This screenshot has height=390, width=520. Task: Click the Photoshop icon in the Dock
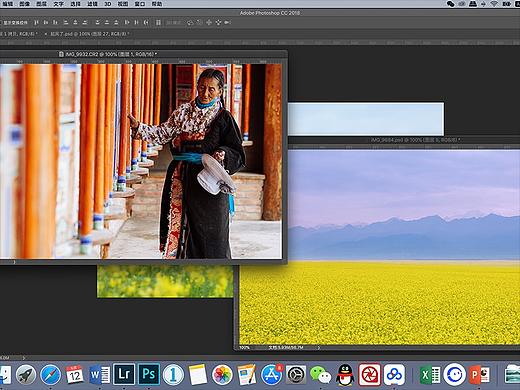click(149, 374)
